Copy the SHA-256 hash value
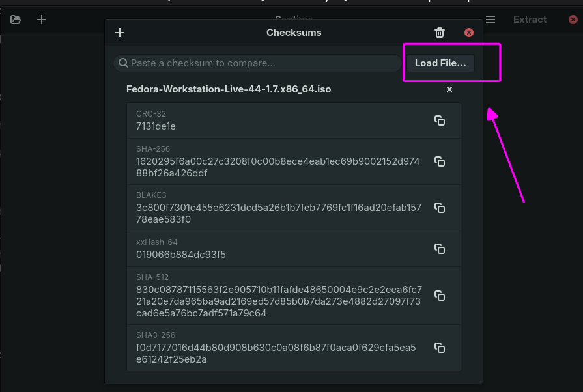Viewport: 583px width, 392px height. click(x=440, y=161)
